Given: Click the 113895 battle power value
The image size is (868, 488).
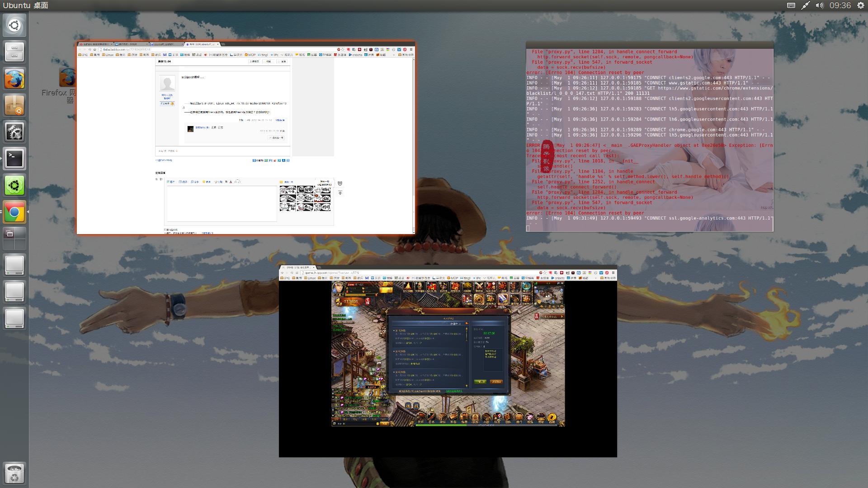Looking at the screenshot, I should coord(350,302).
